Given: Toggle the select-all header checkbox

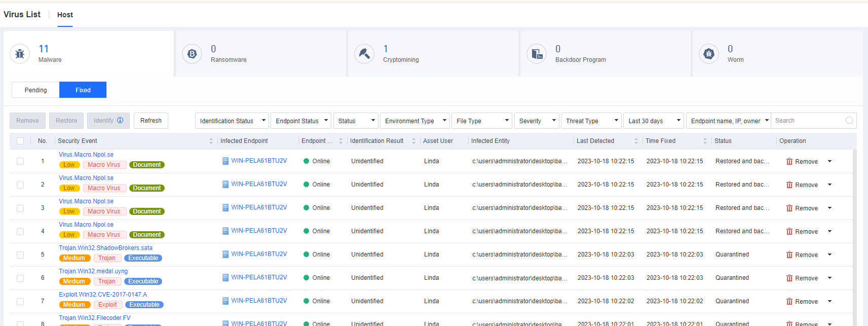Looking at the screenshot, I should coord(20,141).
